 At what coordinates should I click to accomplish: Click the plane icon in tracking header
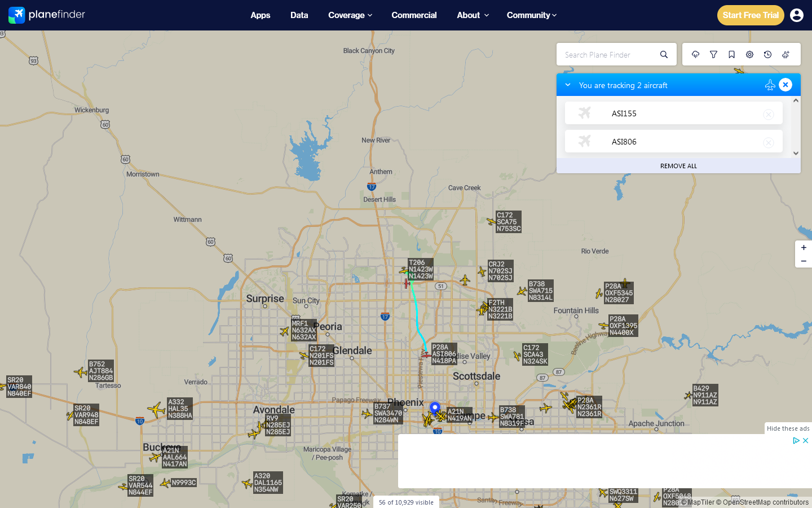(x=770, y=85)
